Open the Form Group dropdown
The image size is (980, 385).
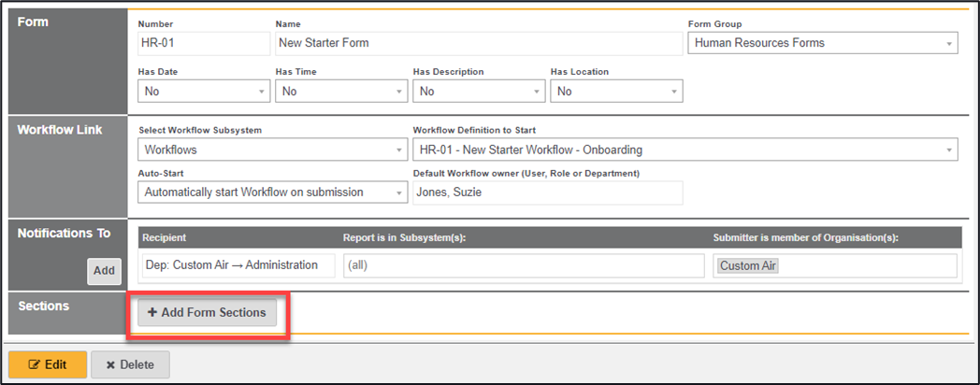822,43
